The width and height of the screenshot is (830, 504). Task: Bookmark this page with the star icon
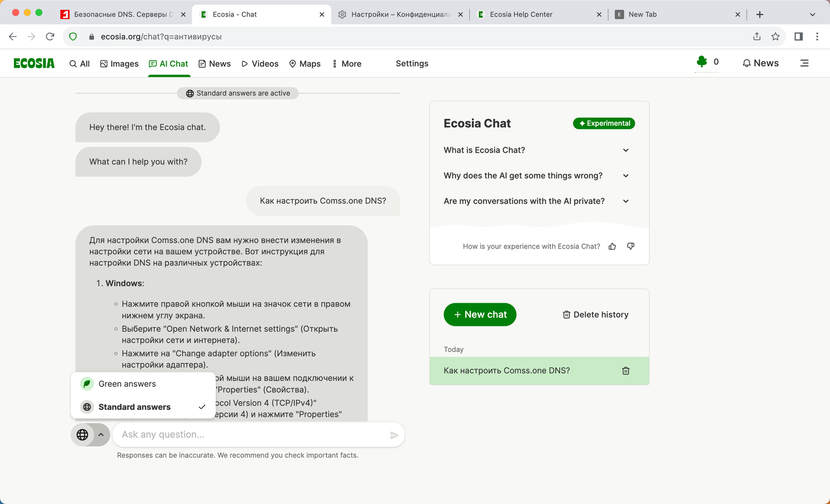(x=775, y=37)
